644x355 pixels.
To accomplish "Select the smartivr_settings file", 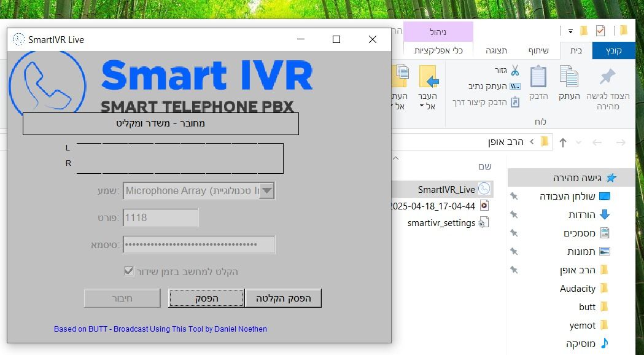I will pyautogui.click(x=441, y=223).
